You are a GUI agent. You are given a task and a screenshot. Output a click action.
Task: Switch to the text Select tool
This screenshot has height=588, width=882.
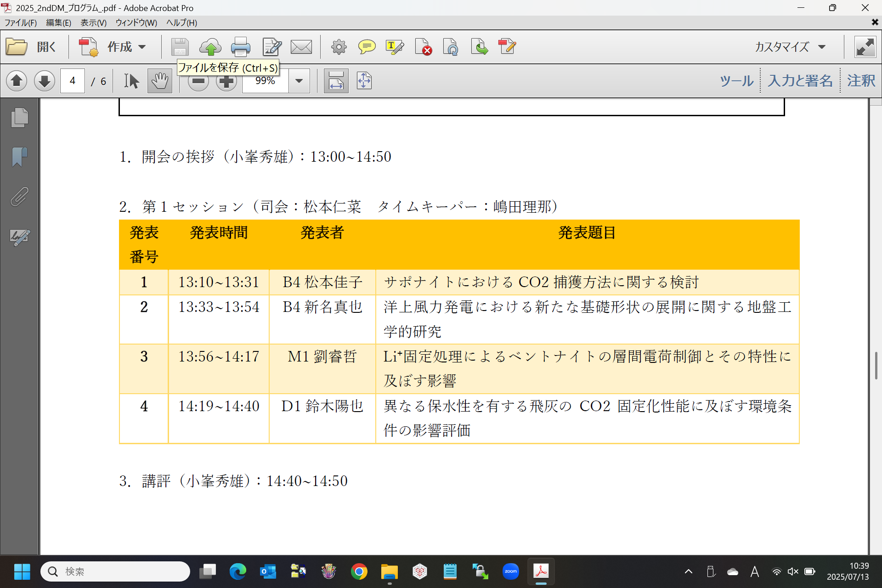(x=131, y=81)
